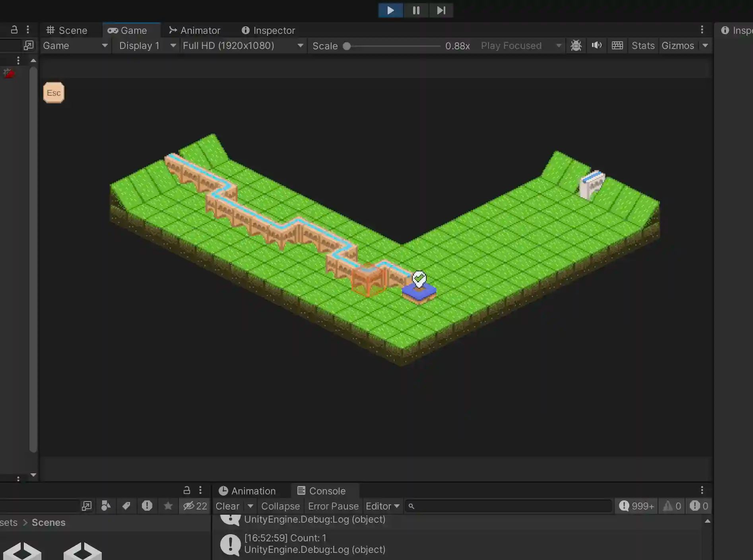
Task: Toggle Gizmos in the Game view
Action: 677,46
